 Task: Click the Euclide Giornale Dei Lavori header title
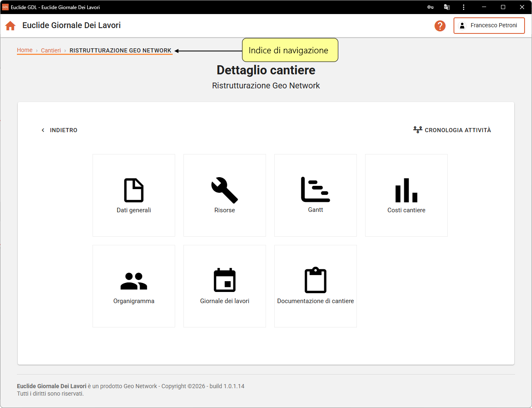[x=71, y=26]
